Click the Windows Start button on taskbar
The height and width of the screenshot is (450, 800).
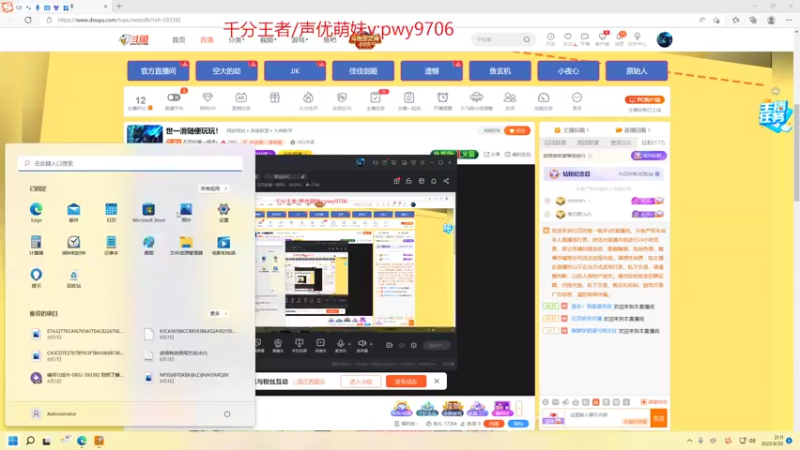(x=13, y=440)
